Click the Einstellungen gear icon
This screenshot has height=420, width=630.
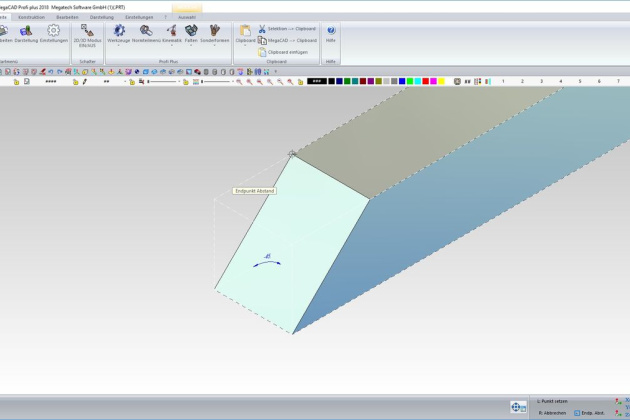click(54, 34)
